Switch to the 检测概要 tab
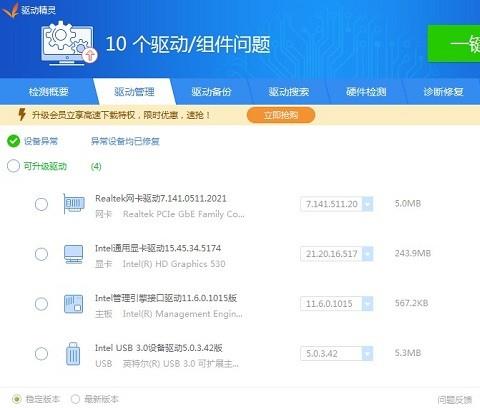The height and width of the screenshot is (408, 480). [x=49, y=92]
